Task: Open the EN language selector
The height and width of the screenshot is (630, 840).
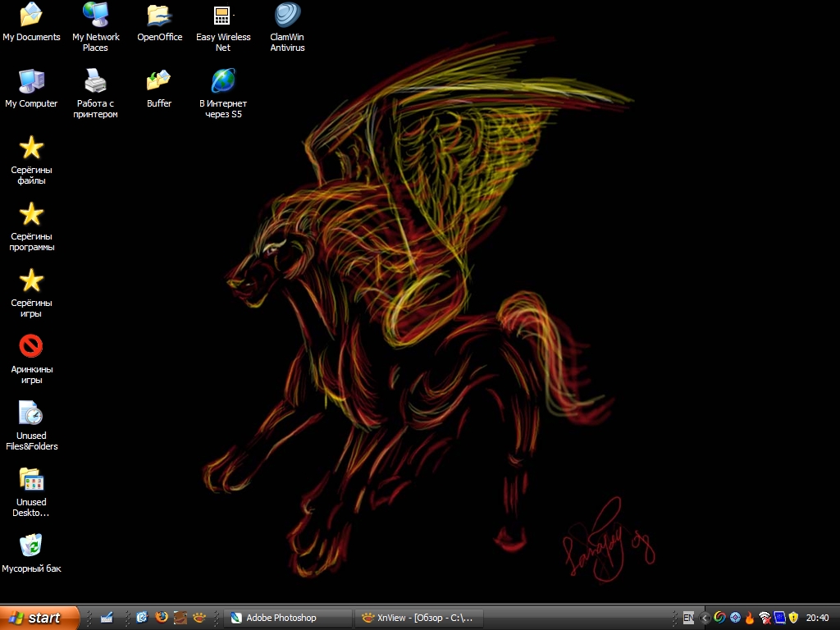Action: pyautogui.click(x=688, y=618)
